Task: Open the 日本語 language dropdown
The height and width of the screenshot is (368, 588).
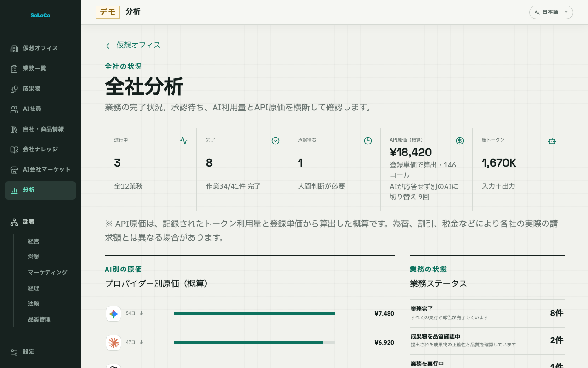Action: [x=551, y=12]
